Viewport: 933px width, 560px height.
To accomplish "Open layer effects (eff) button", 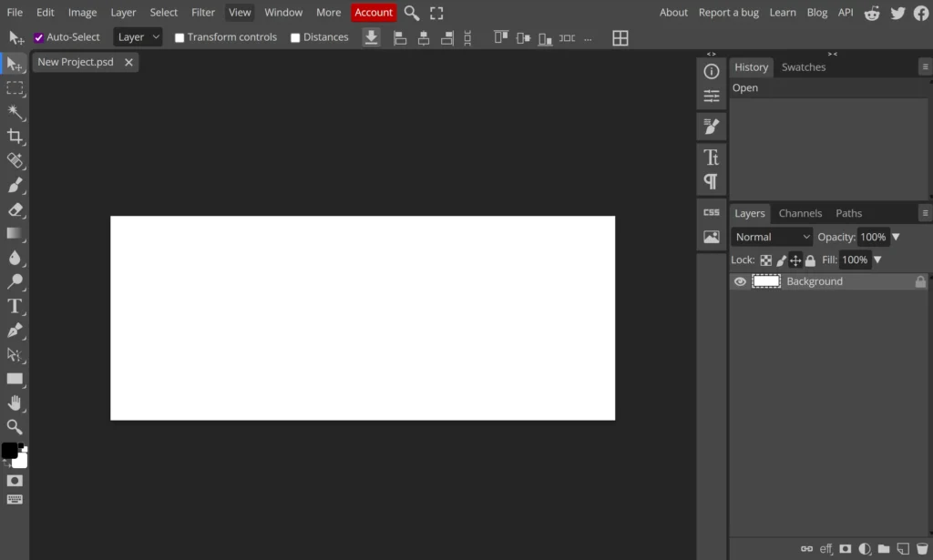I will click(825, 549).
